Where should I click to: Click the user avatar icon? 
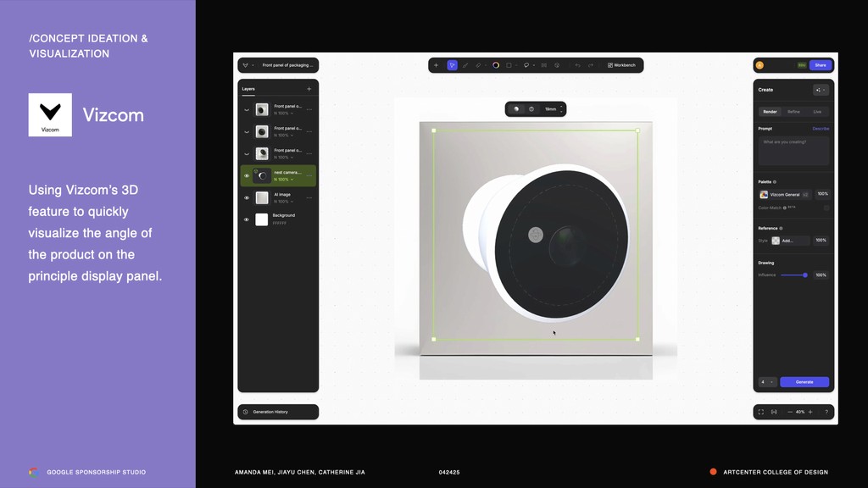pyautogui.click(x=760, y=65)
